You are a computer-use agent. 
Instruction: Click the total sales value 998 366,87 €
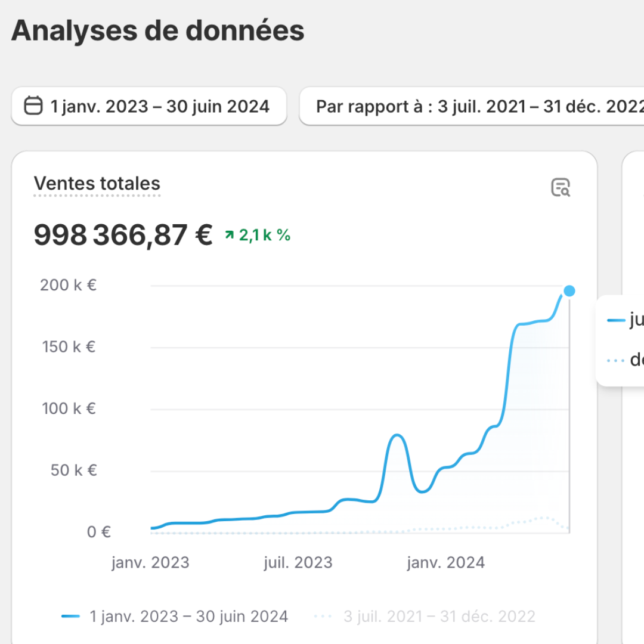click(x=123, y=235)
